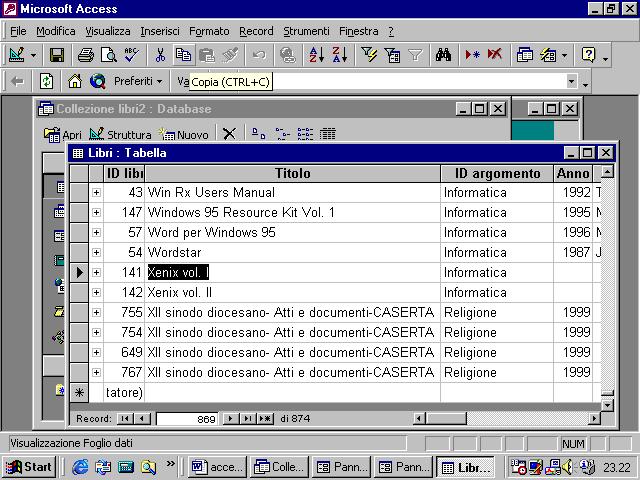
Task: Open Internet Explorer from quick launch
Action: (x=80, y=467)
